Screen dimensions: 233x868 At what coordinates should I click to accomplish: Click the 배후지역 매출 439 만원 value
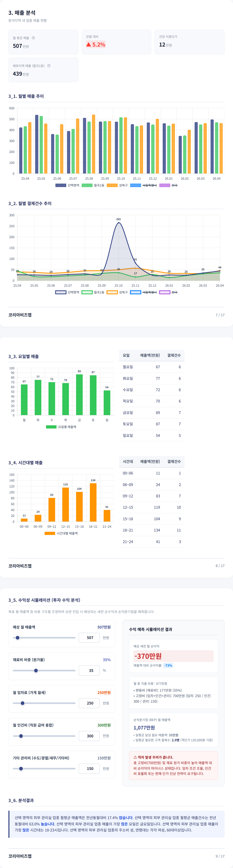click(21, 74)
